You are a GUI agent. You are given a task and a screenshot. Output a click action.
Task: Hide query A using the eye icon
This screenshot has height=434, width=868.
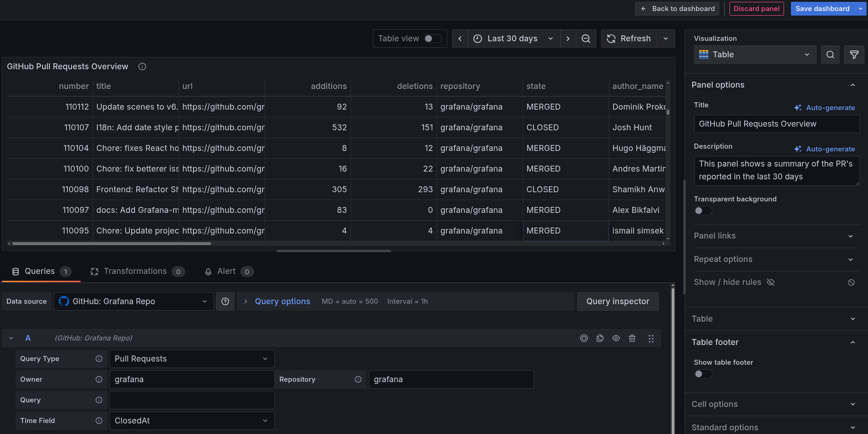(x=616, y=338)
